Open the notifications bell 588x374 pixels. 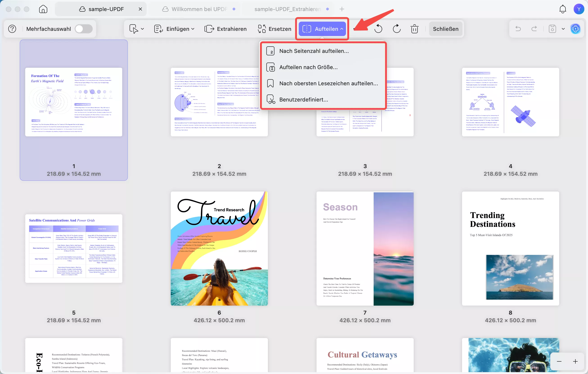(x=562, y=9)
